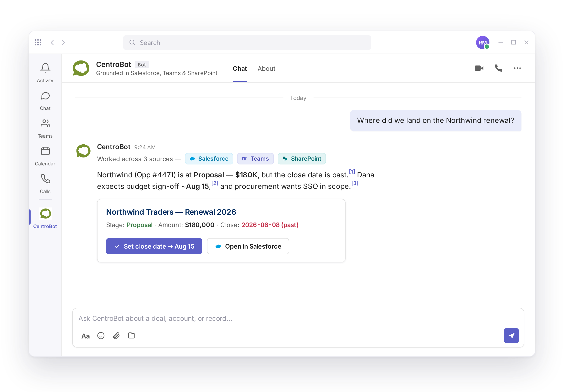Open Teams in the sidebar
This screenshot has height=392, width=564.
click(x=45, y=129)
